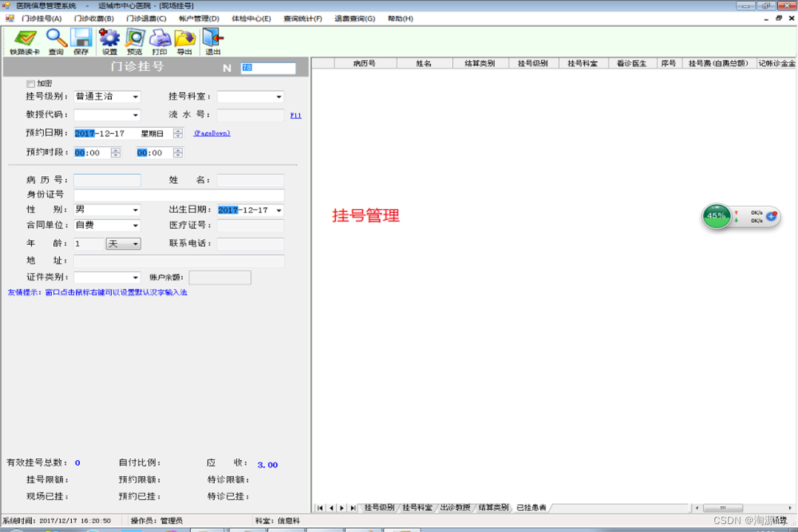Screen dimensions: 798x532
Task: Click the 查询 magnifier icon
Action: [x=56, y=38]
